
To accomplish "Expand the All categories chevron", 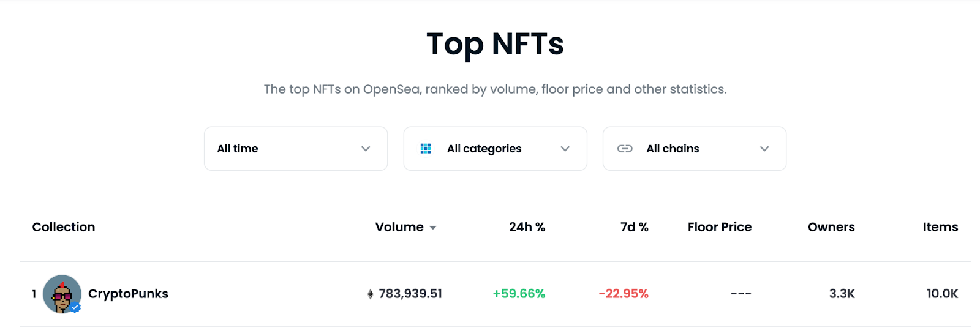I will click(x=565, y=149).
